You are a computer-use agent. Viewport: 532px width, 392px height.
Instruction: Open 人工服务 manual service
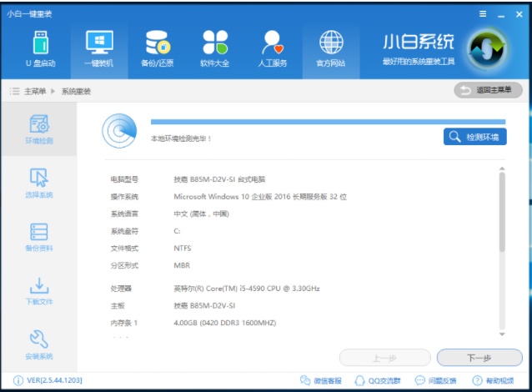point(273,48)
